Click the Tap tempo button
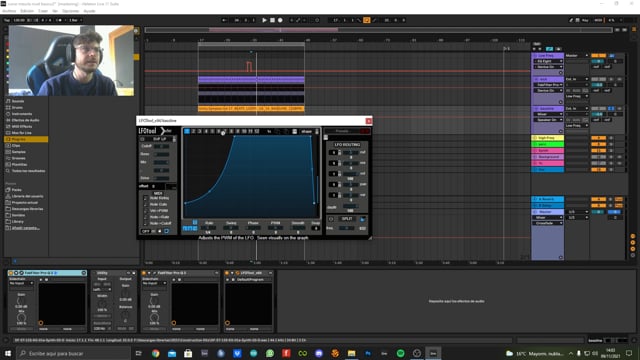 pos(7,20)
